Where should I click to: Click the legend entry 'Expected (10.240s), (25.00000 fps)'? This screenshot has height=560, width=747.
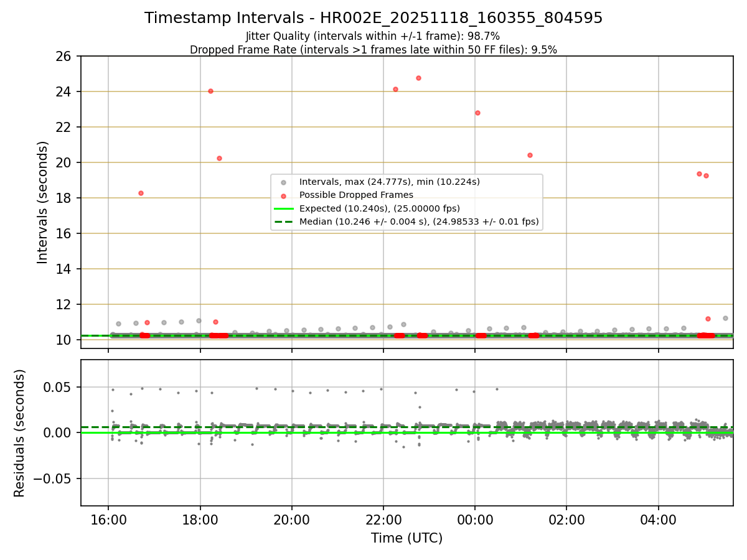click(380, 208)
